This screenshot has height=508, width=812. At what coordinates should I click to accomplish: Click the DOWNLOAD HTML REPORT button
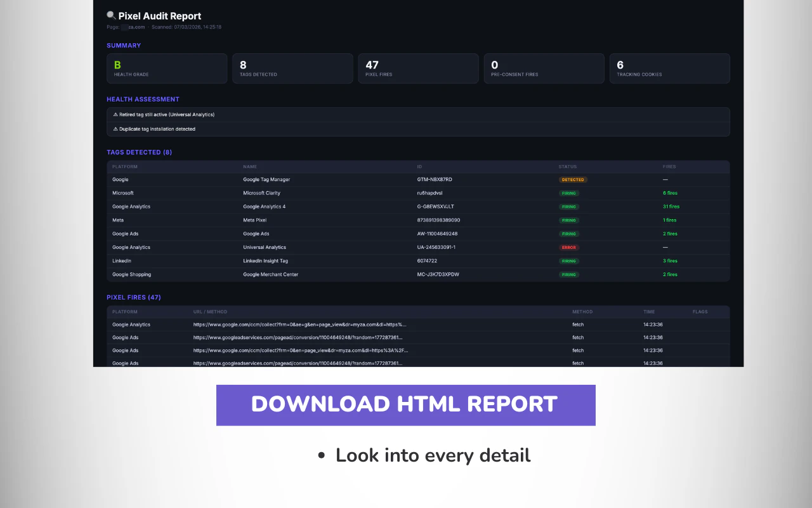406,404
